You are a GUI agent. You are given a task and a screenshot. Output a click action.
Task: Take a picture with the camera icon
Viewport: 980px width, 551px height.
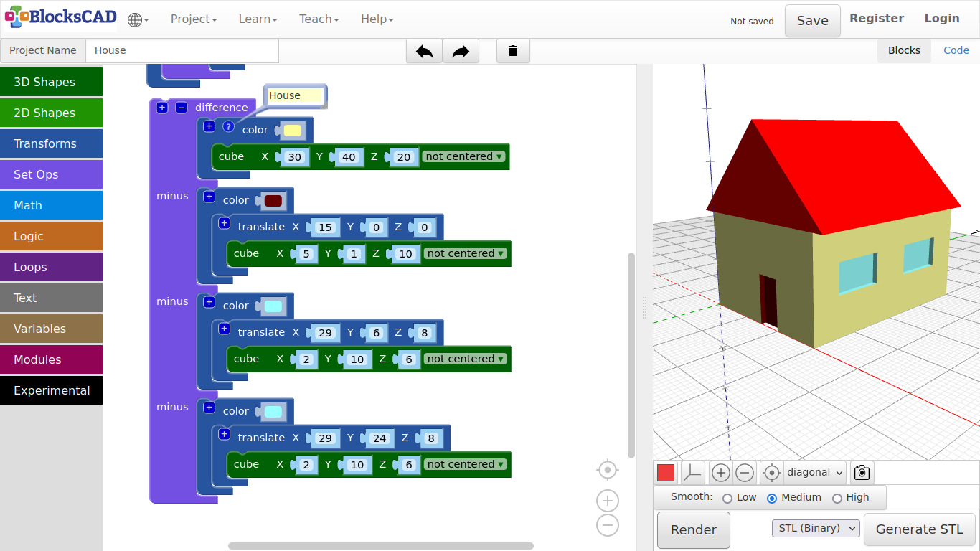pos(862,473)
